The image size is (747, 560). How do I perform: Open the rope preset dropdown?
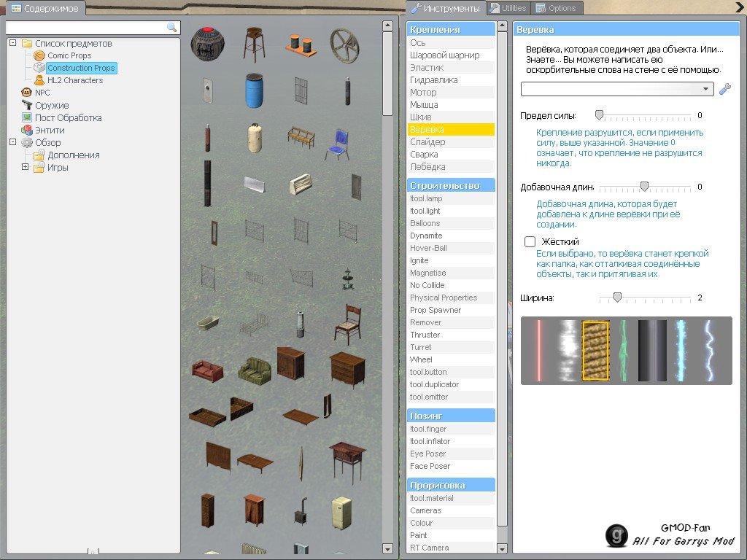click(x=617, y=89)
